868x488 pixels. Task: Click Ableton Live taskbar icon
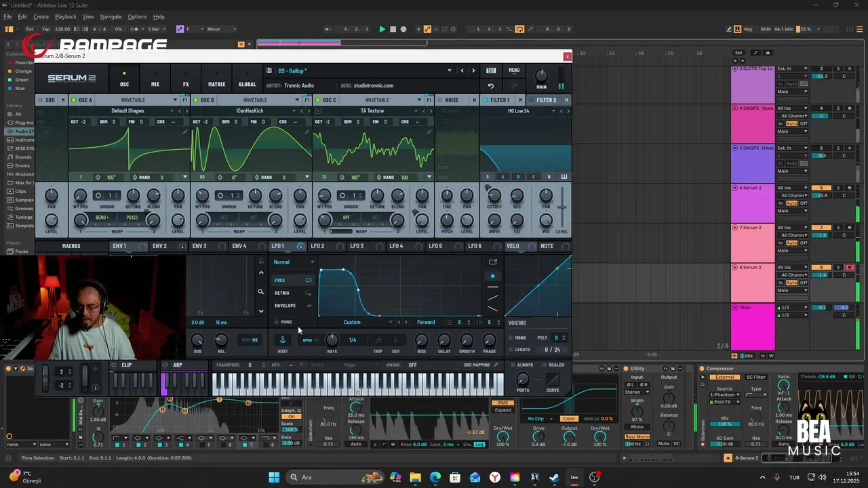coord(574,477)
